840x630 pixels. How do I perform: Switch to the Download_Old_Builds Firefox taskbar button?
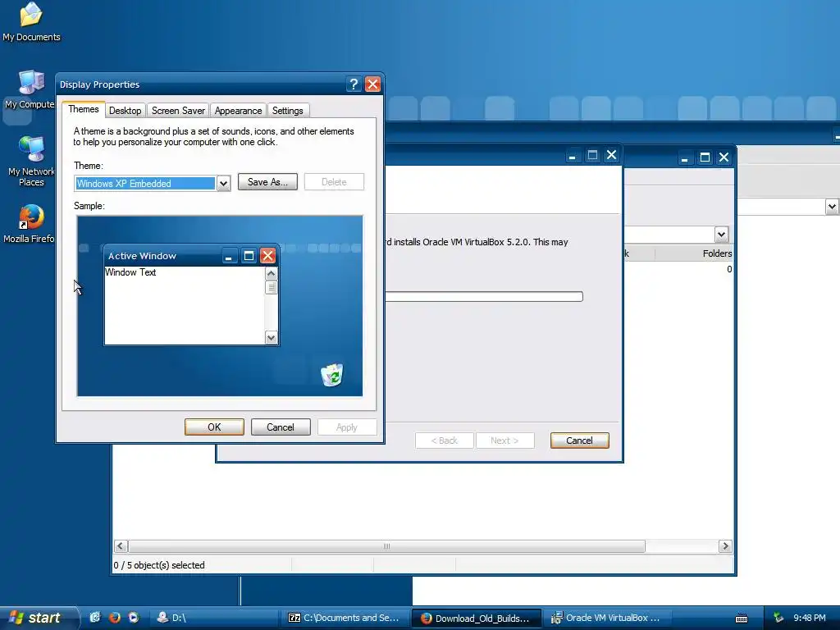(477, 618)
